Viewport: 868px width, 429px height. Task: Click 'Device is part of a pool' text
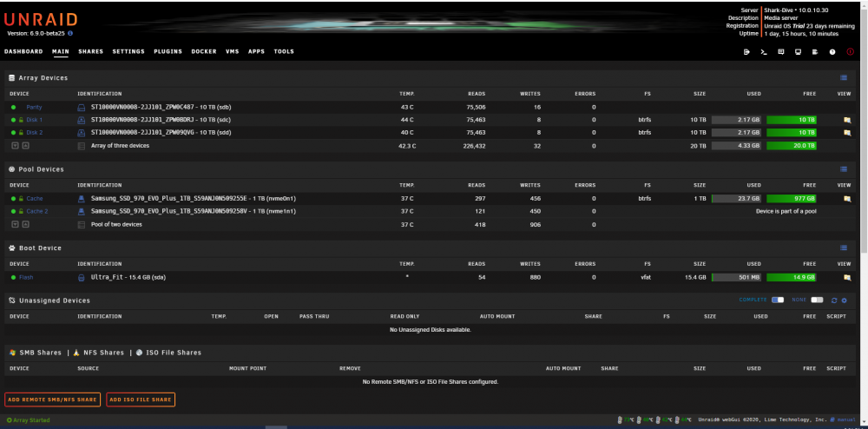[x=786, y=211]
